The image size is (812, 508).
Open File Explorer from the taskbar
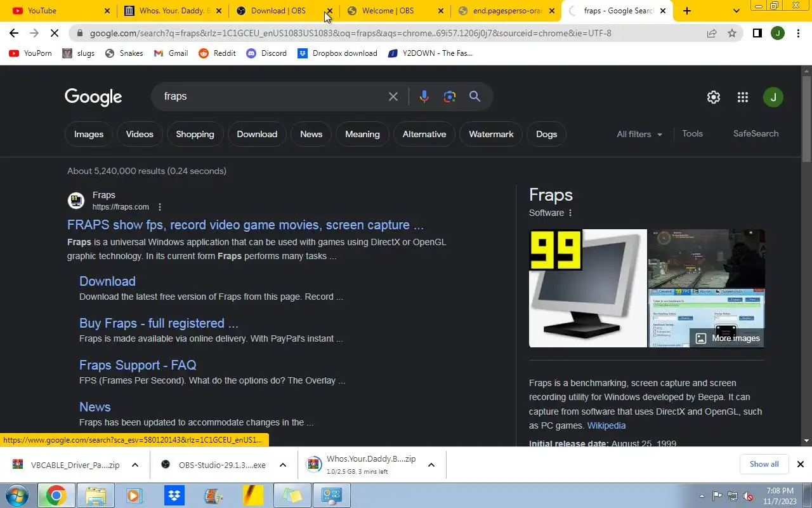coord(95,495)
